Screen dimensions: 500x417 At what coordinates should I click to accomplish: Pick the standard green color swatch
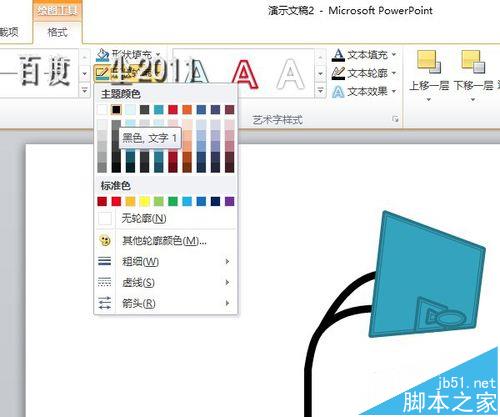[173, 201]
